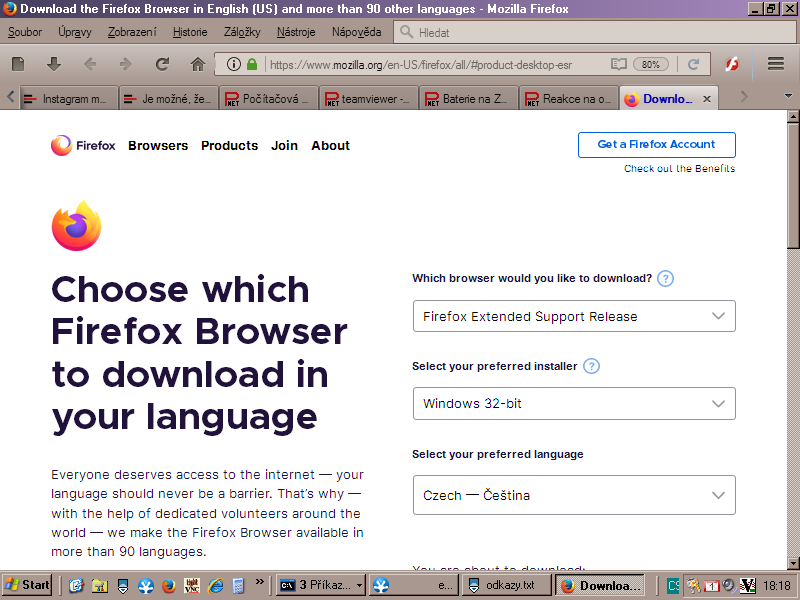Click vertical scrollbar down arrow

click(x=793, y=563)
